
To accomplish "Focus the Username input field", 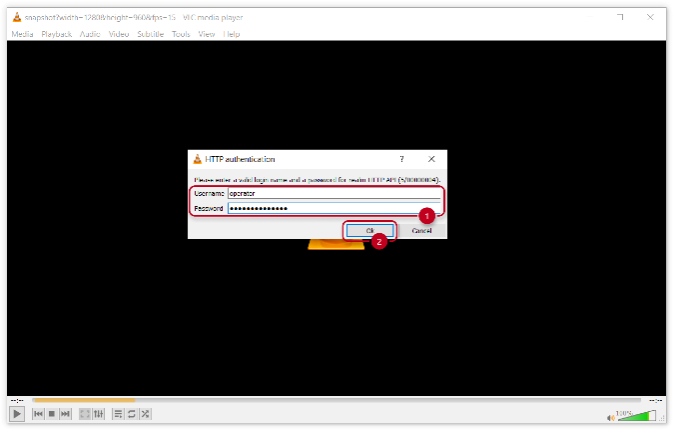I will pyautogui.click(x=333, y=194).
